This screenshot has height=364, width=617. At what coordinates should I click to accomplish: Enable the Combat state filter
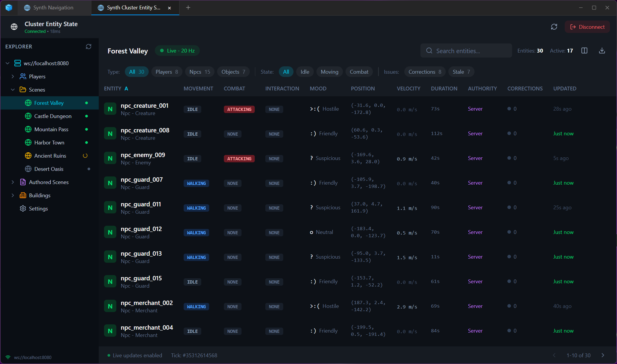click(x=359, y=72)
